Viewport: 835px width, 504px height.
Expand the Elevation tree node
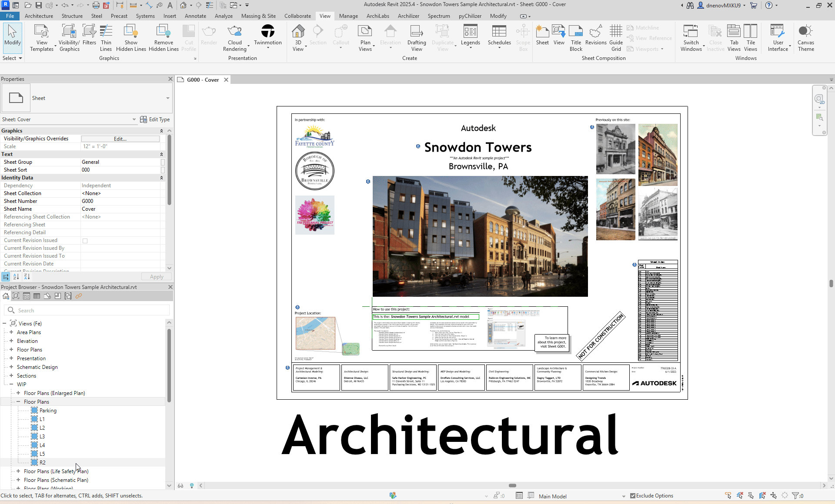(x=11, y=341)
